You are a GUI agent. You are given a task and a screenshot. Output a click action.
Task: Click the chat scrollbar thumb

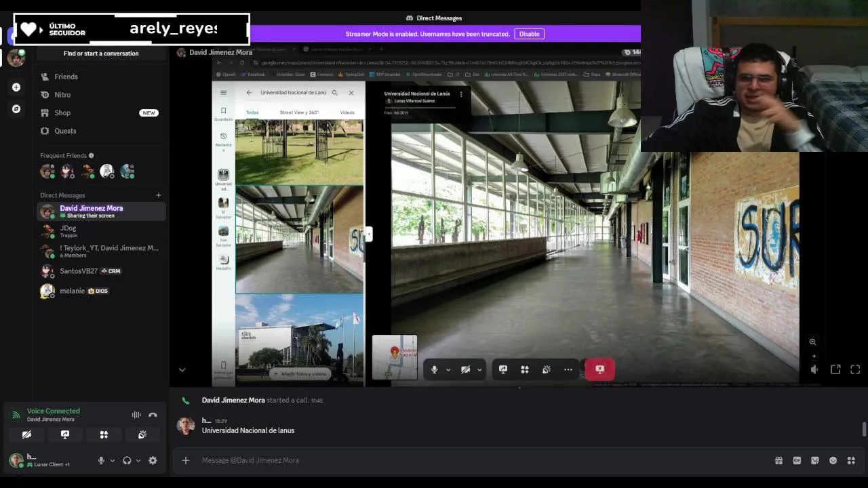pyautogui.click(x=864, y=429)
